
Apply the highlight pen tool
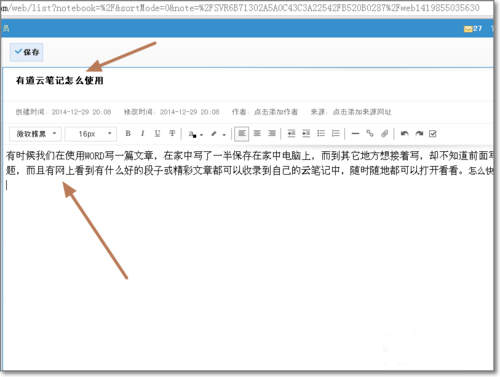pyautogui.click(x=214, y=134)
